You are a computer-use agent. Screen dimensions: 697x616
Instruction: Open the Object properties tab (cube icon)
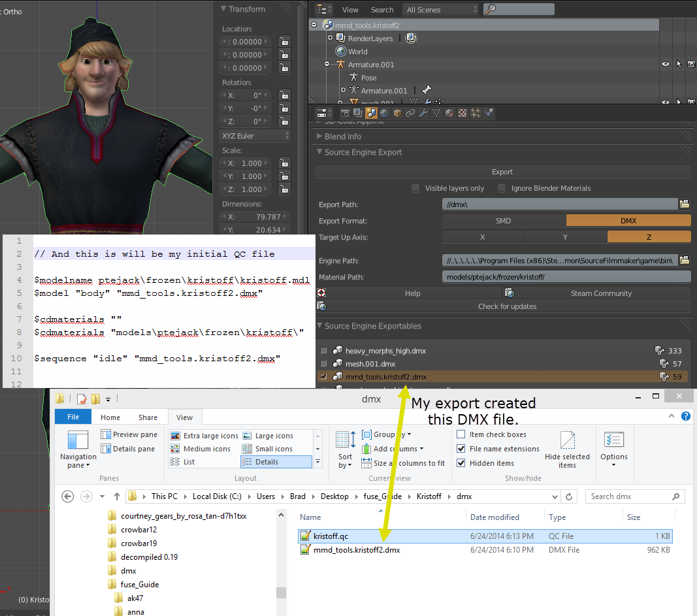[x=397, y=113]
